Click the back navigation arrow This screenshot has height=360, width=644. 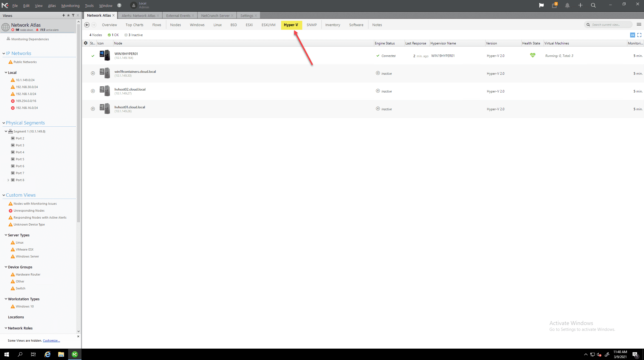tap(87, 25)
